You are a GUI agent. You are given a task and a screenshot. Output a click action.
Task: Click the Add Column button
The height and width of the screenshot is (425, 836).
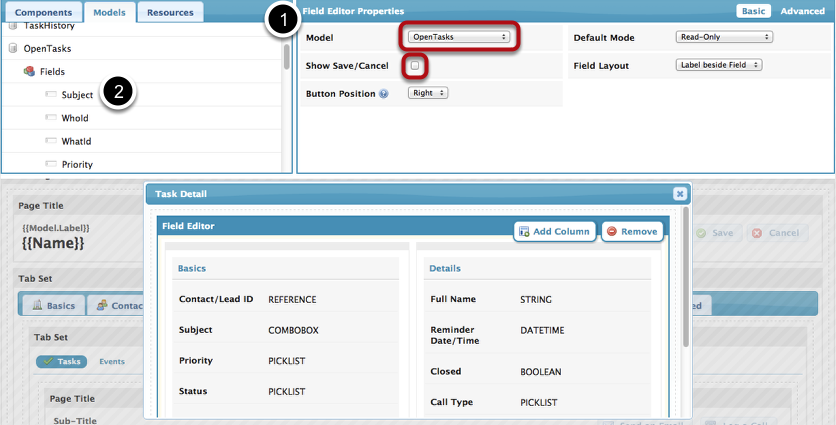pyautogui.click(x=554, y=232)
